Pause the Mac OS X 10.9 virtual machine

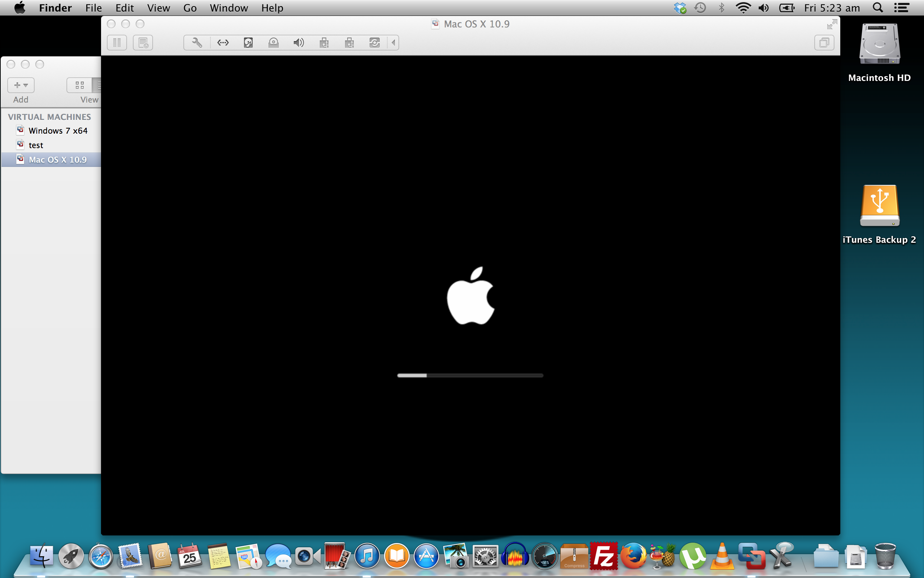point(117,42)
